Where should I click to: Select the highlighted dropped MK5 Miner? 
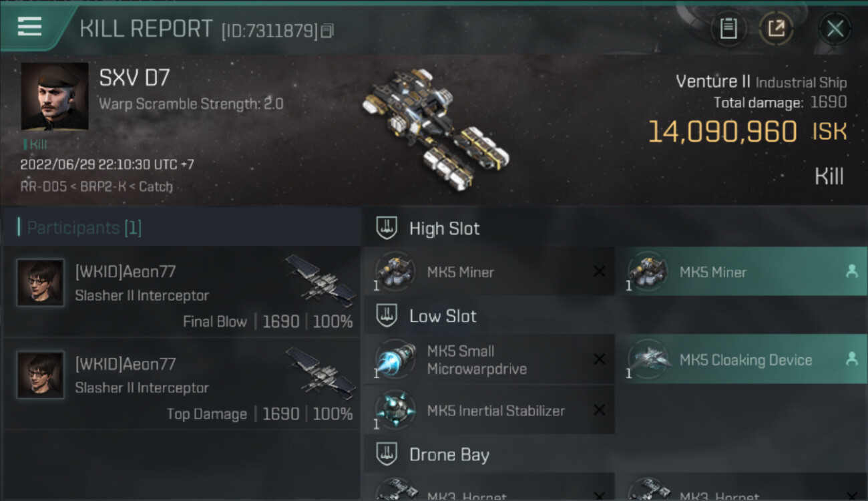(741, 272)
